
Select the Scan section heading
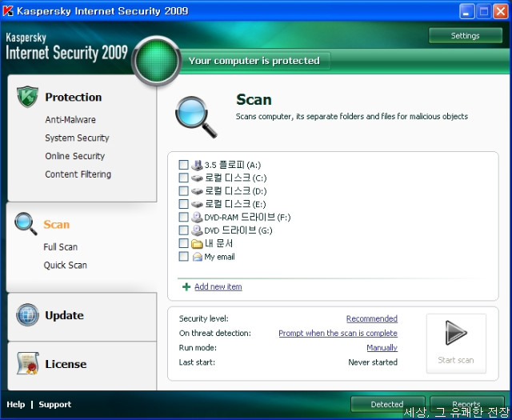[x=57, y=224]
